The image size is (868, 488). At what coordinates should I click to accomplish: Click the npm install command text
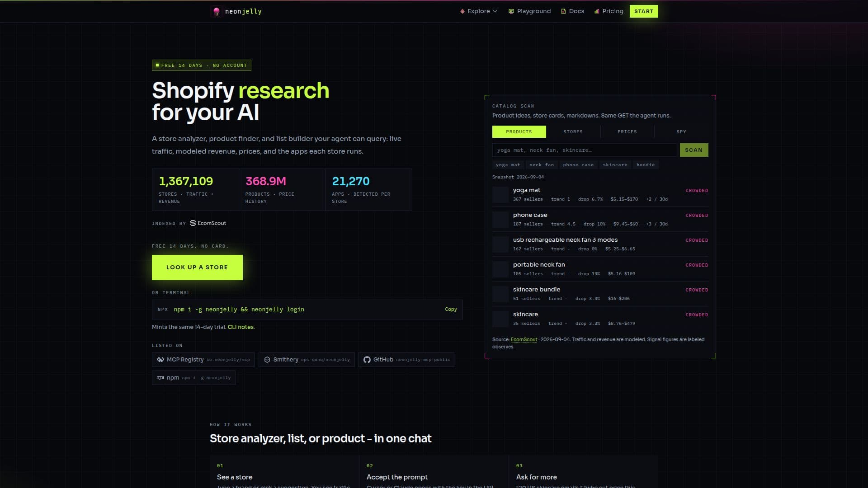[239, 310]
